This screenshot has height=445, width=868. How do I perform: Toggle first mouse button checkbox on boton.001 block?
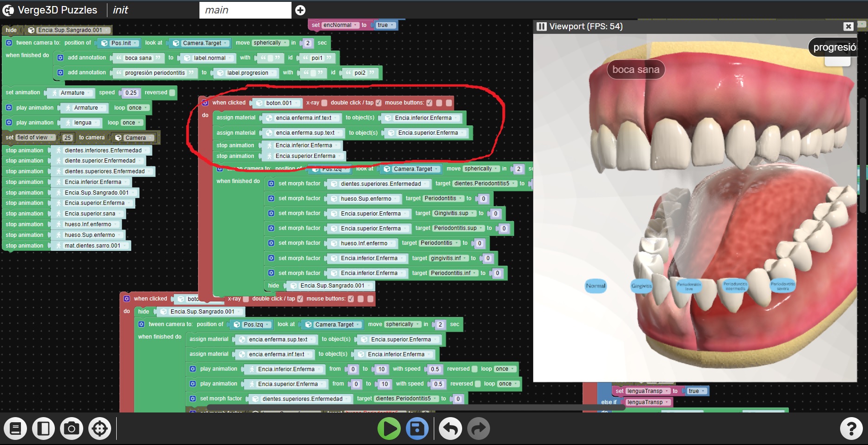pyautogui.click(x=429, y=103)
